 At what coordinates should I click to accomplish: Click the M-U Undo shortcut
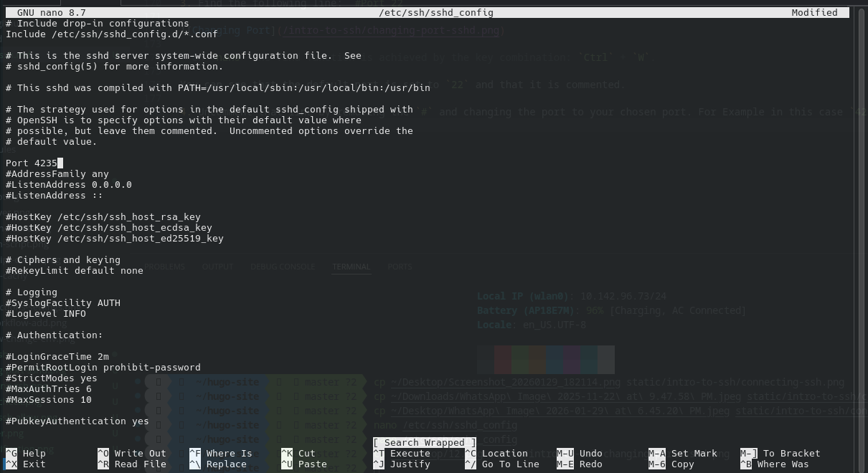point(580,453)
